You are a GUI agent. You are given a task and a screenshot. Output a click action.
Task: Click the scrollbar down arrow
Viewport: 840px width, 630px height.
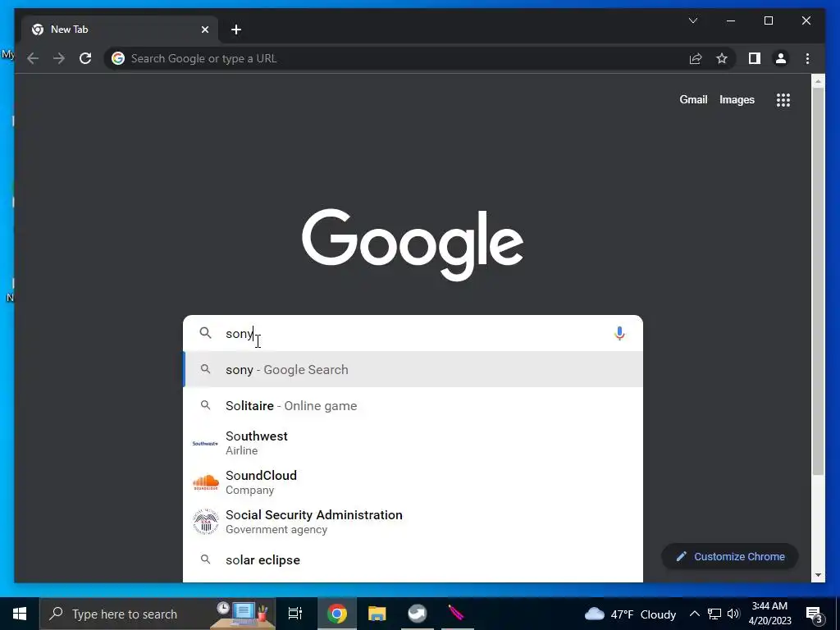point(818,575)
